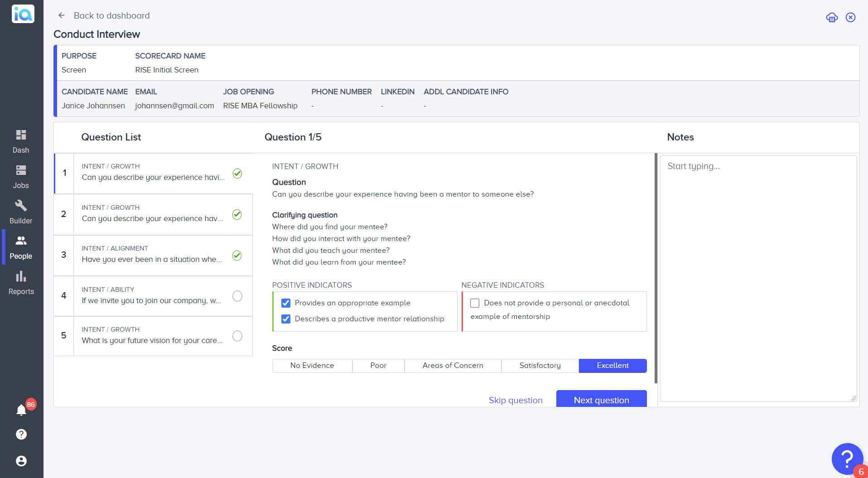The image size is (868, 478).
Task: Select question 4 about Intent / Ability
Action: (154, 296)
